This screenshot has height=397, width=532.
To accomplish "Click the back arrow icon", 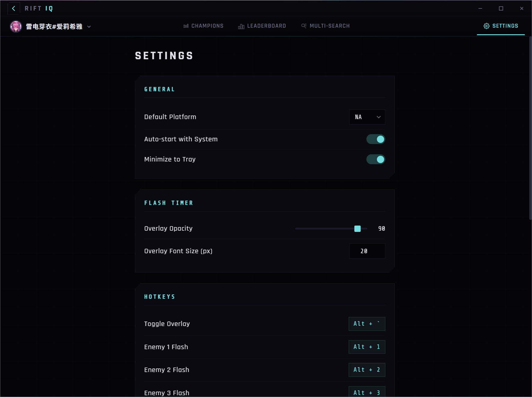I will coord(14,8).
